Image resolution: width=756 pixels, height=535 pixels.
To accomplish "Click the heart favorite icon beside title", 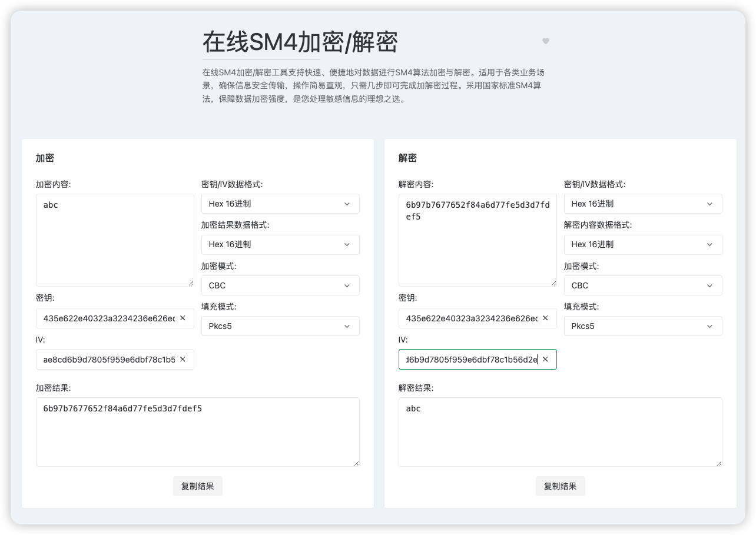I will (545, 41).
